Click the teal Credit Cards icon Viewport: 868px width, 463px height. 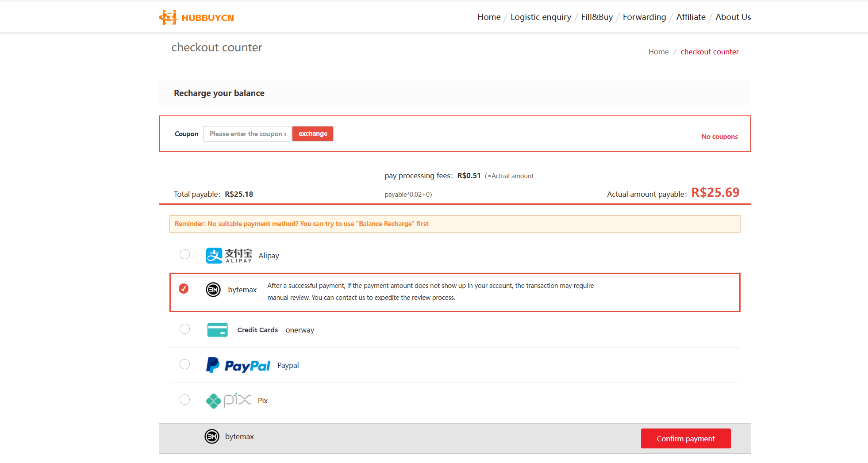point(217,330)
